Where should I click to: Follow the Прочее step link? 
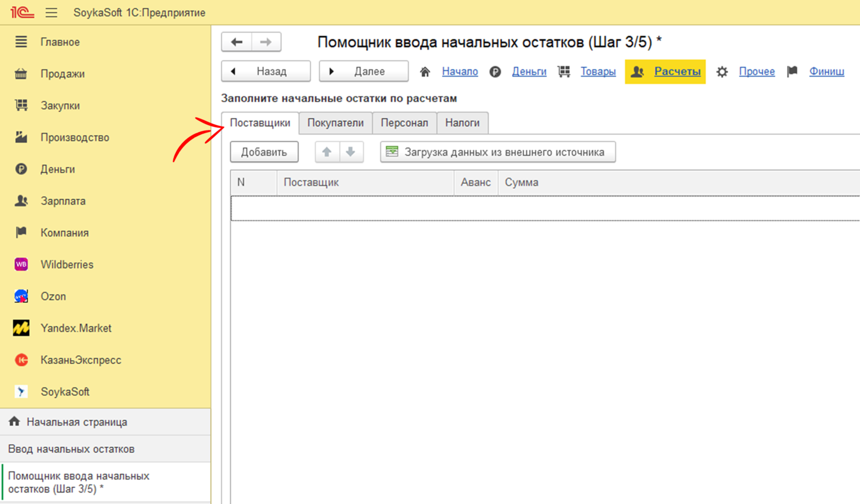point(757,72)
